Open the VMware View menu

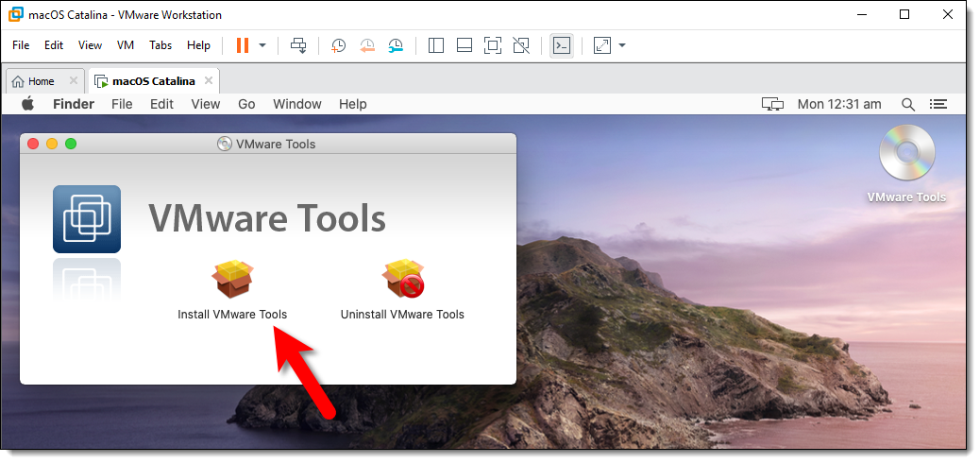coord(90,45)
